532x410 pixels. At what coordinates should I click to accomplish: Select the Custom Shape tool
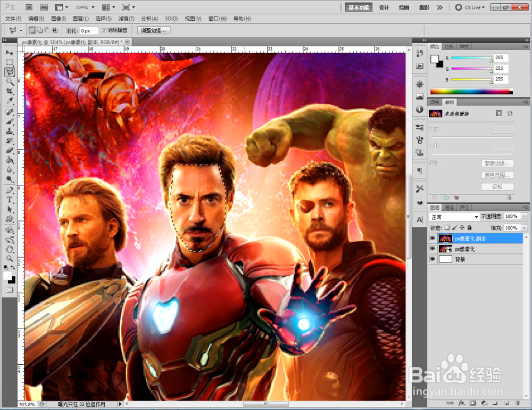pyautogui.click(x=10, y=219)
